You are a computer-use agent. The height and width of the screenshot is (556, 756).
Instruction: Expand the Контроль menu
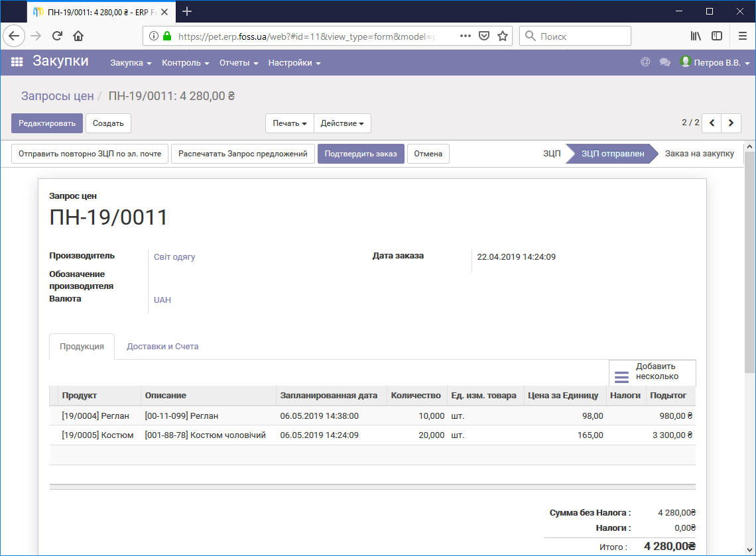point(186,63)
